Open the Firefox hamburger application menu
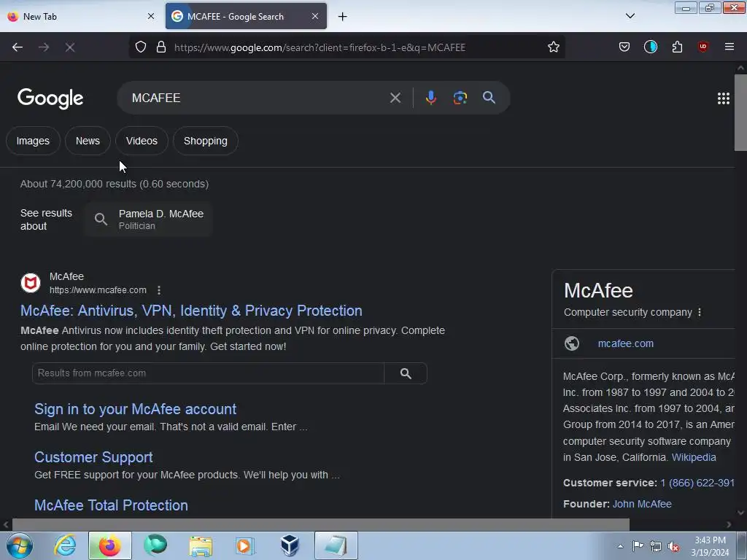Viewport: 747px width, 560px height. pos(729,47)
